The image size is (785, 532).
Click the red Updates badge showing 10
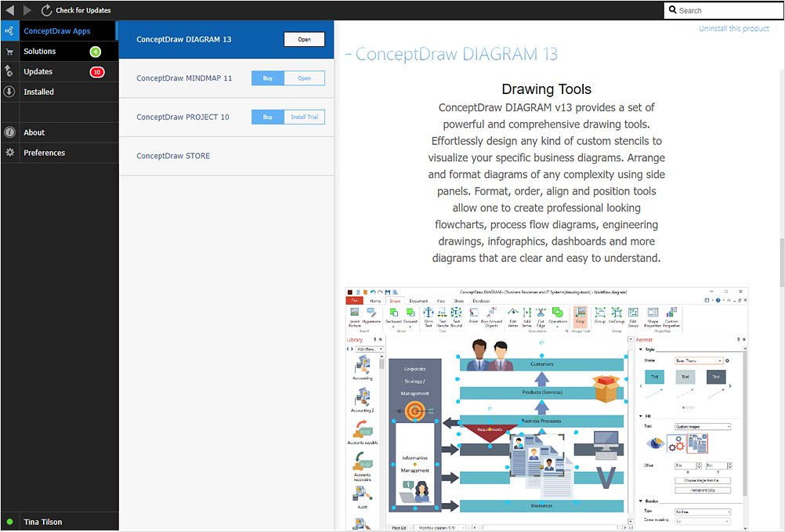pos(97,72)
